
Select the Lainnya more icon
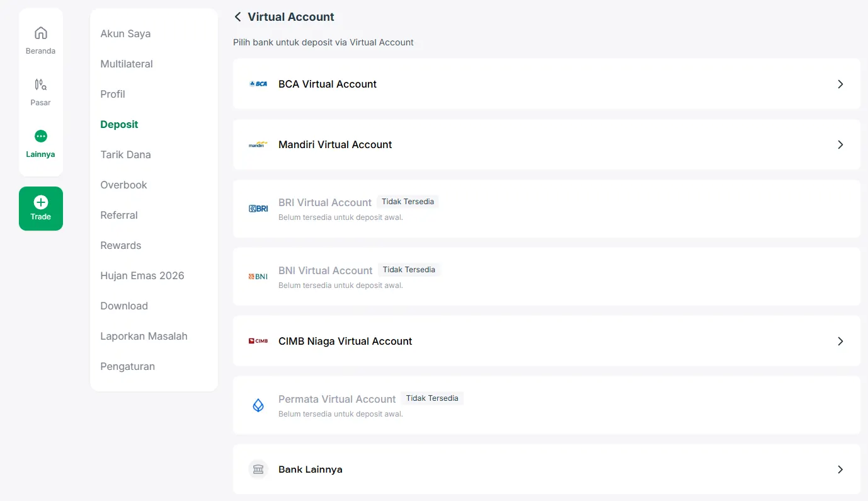[41, 136]
